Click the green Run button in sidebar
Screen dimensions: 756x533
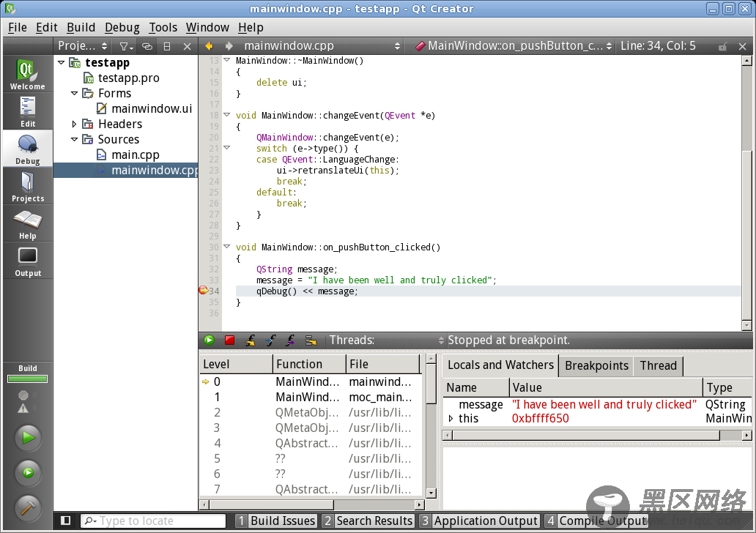28,438
